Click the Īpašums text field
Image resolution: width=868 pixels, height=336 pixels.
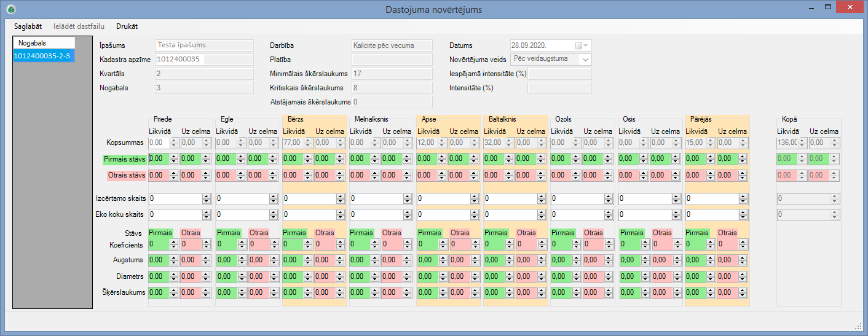[204, 45]
